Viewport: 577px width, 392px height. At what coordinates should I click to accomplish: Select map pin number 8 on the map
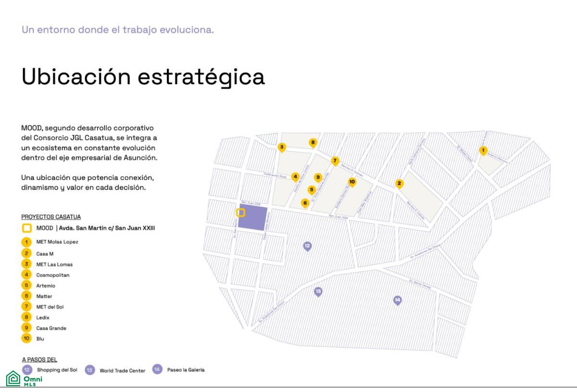pyautogui.click(x=313, y=143)
